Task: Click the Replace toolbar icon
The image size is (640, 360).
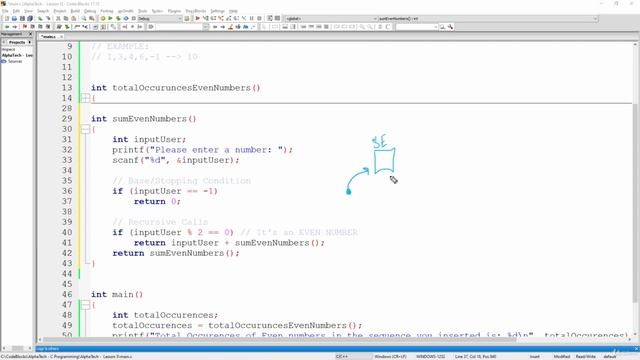Action: click(x=92, y=18)
